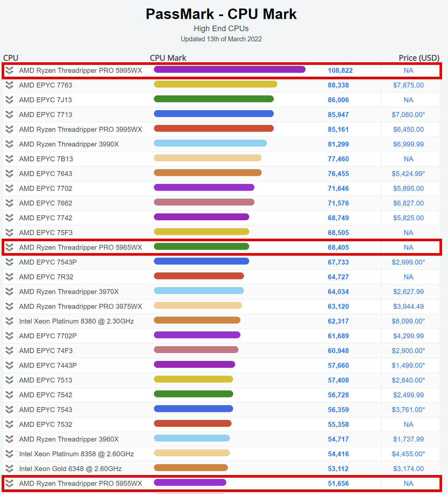Click the yellow bar for AMD EPYC 7763
Image resolution: width=448 pixels, height=494 pixels.
tap(215, 84)
